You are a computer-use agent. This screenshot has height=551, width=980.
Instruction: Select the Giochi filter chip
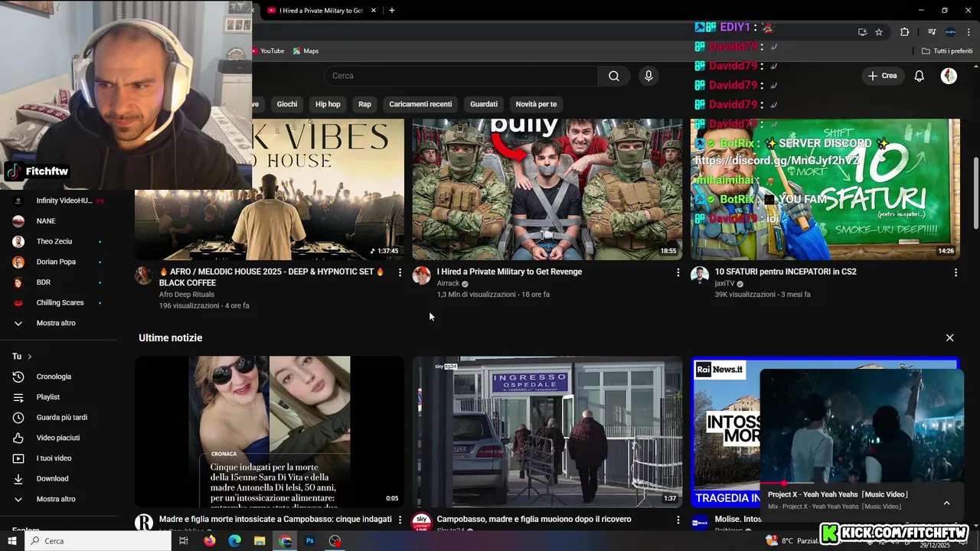tap(287, 104)
